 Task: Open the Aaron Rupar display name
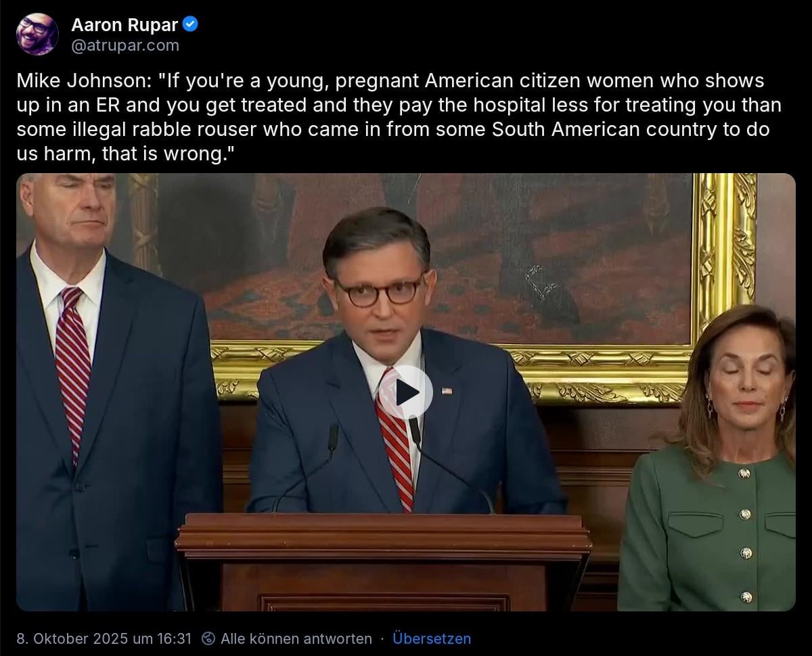[x=125, y=25]
